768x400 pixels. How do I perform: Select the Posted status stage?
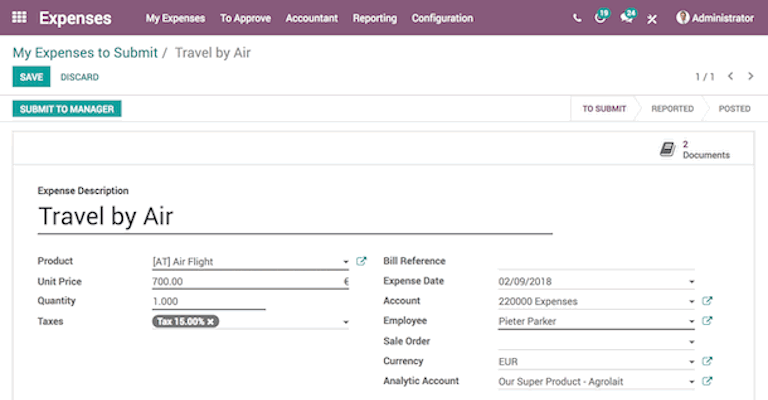(734, 109)
